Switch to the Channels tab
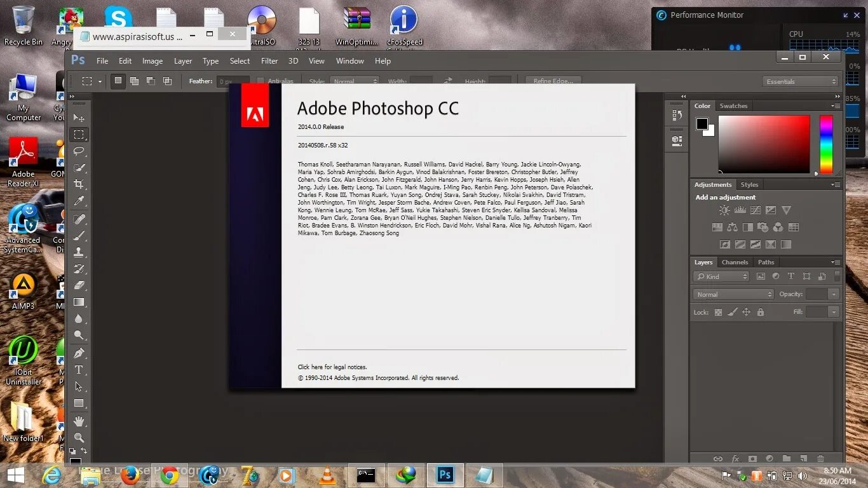The height and width of the screenshot is (488, 868). pyautogui.click(x=735, y=262)
